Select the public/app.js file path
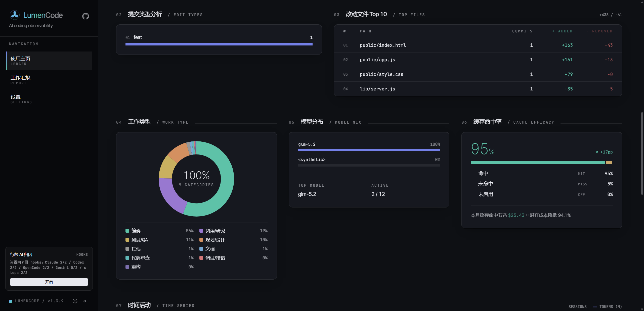The image size is (644, 311). pyautogui.click(x=377, y=60)
